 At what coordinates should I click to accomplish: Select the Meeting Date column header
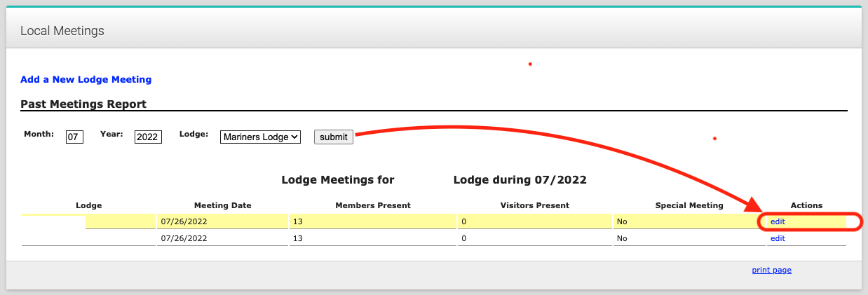223,205
